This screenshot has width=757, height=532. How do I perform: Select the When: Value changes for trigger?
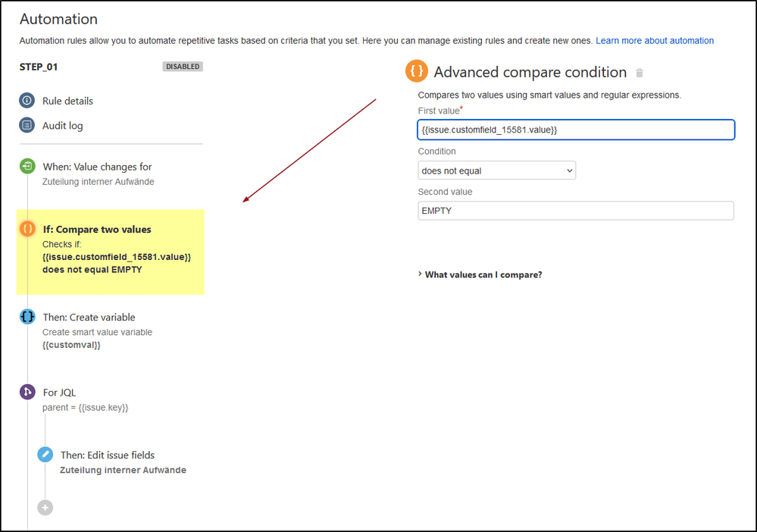tap(97, 167)
